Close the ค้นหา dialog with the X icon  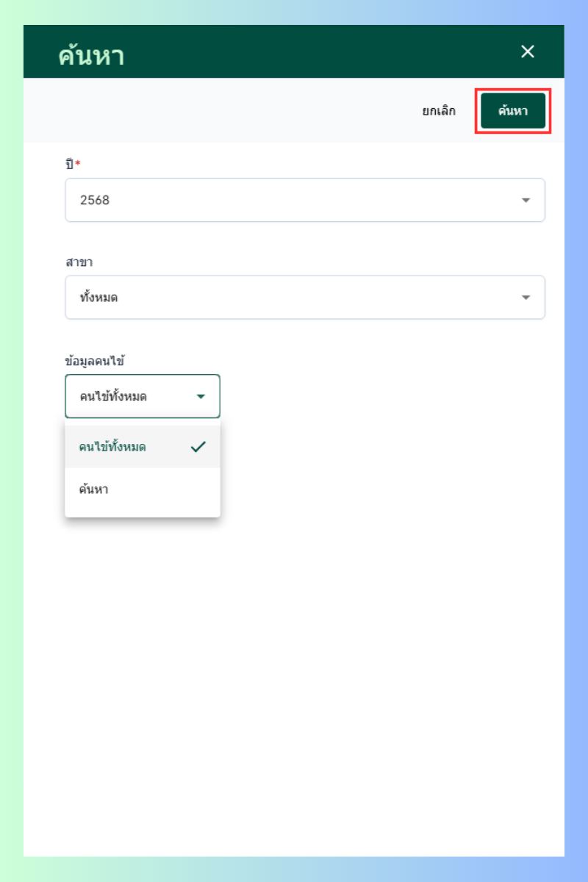527,51
